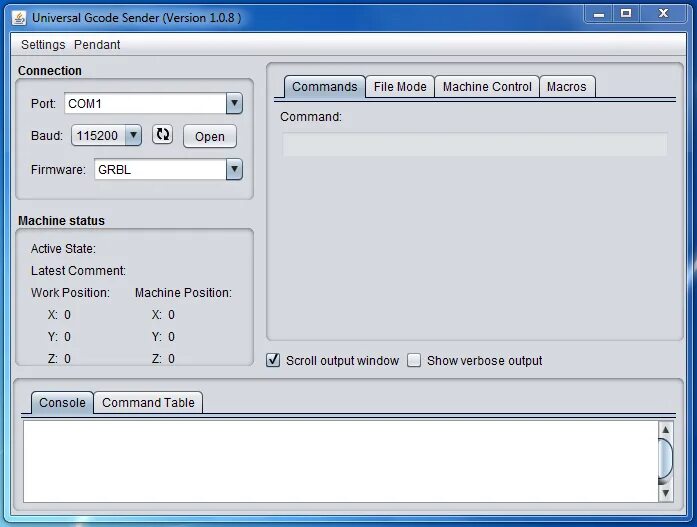Click the Machine Position label
Viewport: 697px width, 527px height.
tap(183, 293)
